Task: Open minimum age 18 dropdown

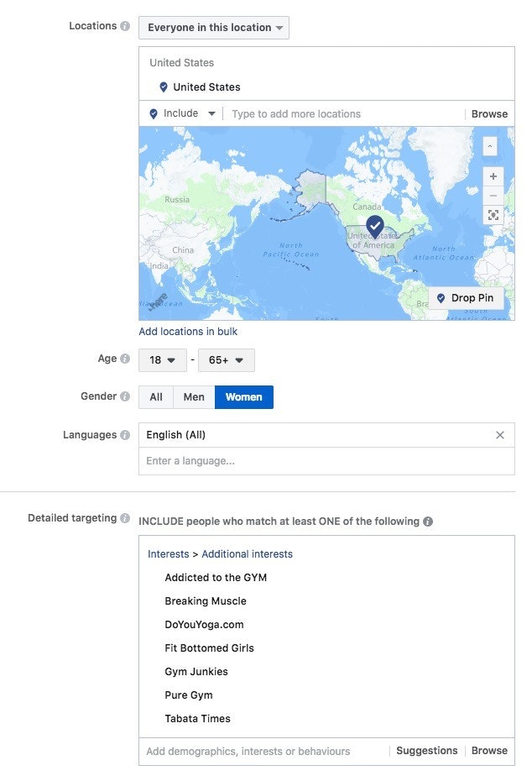Action: pos(163,360)
